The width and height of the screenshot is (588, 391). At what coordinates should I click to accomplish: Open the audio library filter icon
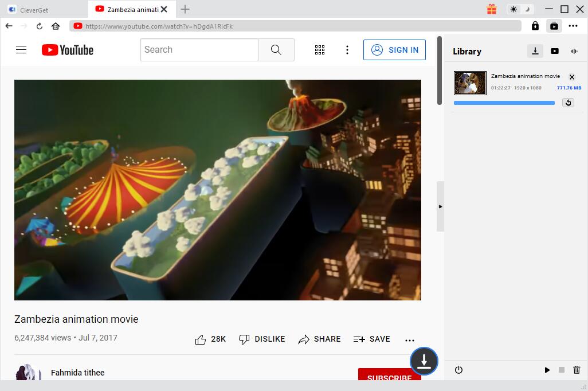574,51
